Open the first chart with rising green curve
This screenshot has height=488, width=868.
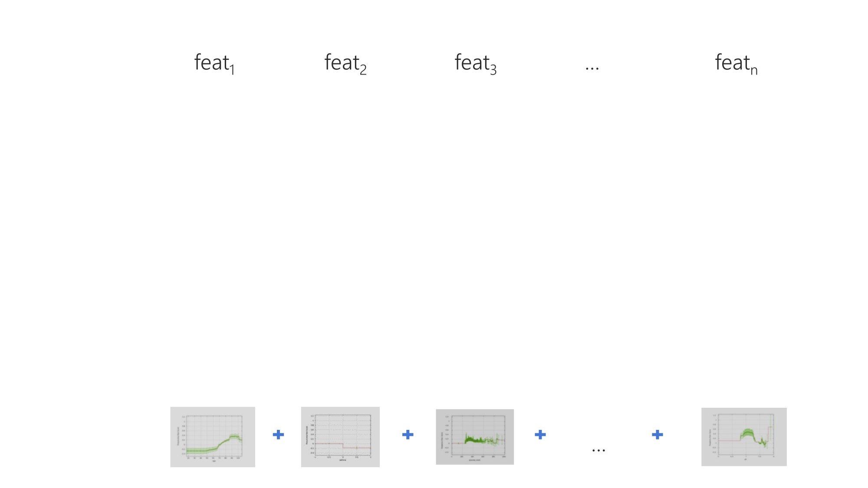click(x=213, y=437)
